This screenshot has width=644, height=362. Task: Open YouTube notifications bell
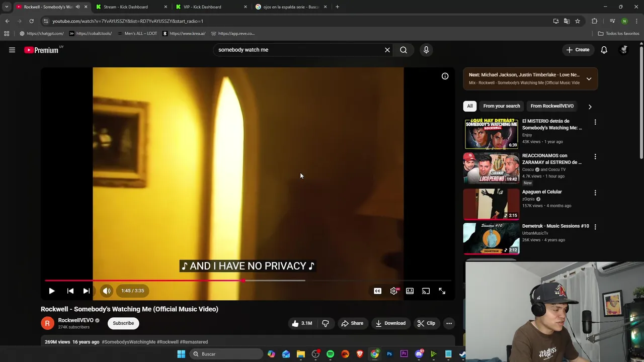point(604,50)
